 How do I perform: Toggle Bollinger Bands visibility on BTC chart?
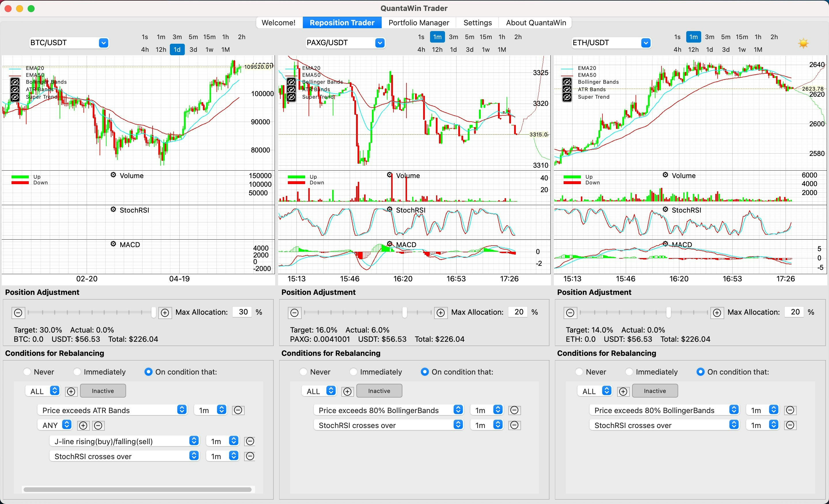pyautogui.click(x=15, y=82)
